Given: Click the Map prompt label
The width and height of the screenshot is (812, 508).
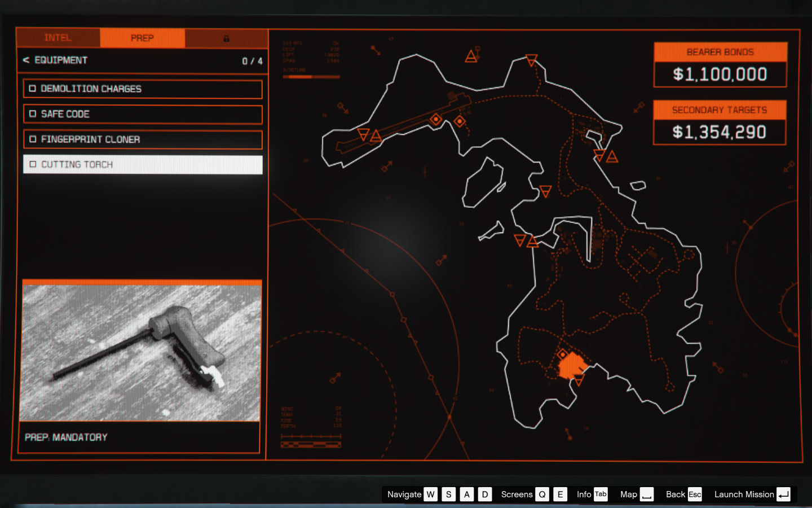Looking at the screenshot, I should click(x=629, y=494).
